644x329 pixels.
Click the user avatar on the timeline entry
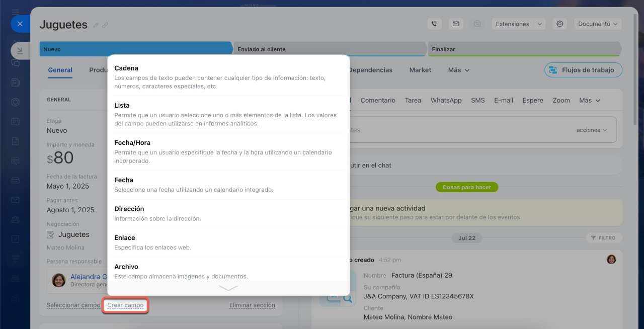click(611, 260)
